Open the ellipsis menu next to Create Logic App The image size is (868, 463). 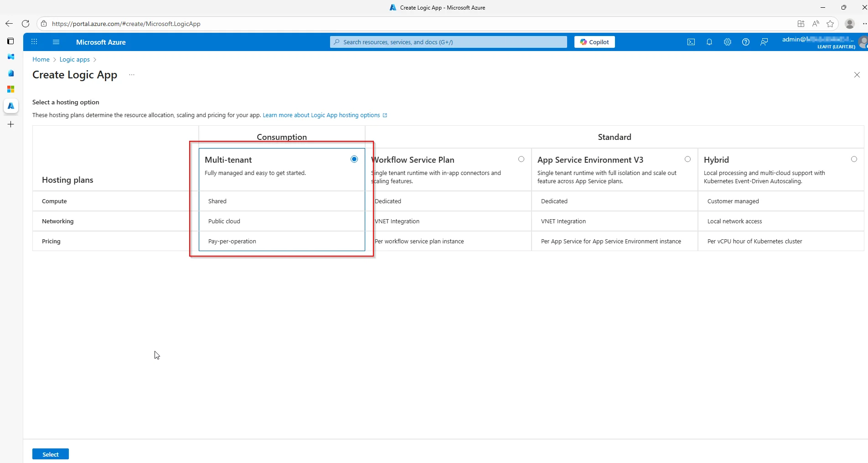132,75
